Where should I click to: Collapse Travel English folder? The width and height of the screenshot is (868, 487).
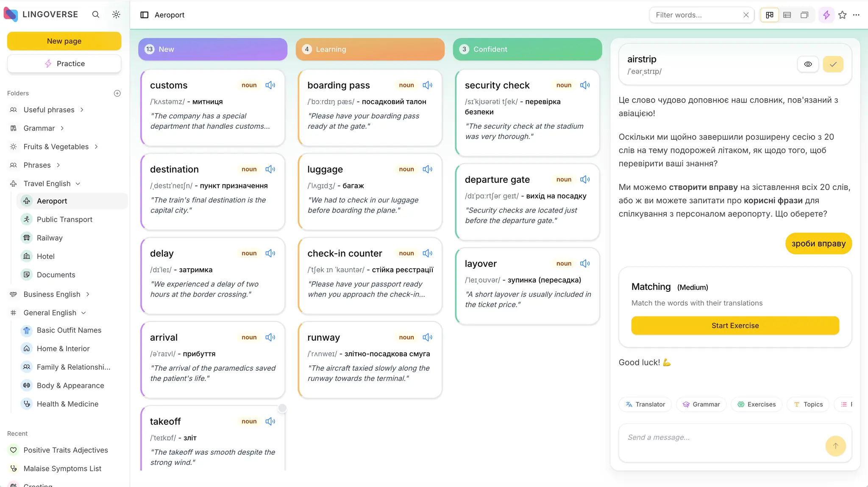(x=78, y=184)
